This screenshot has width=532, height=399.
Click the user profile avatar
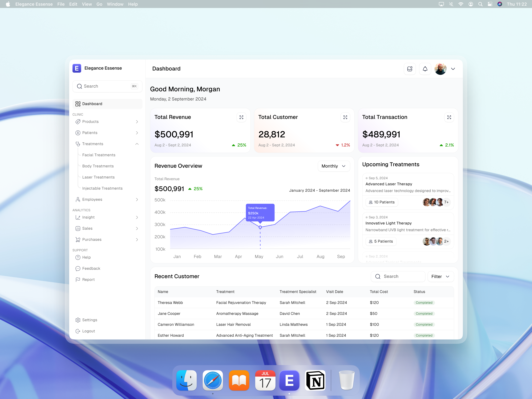(x=440, y=69)
